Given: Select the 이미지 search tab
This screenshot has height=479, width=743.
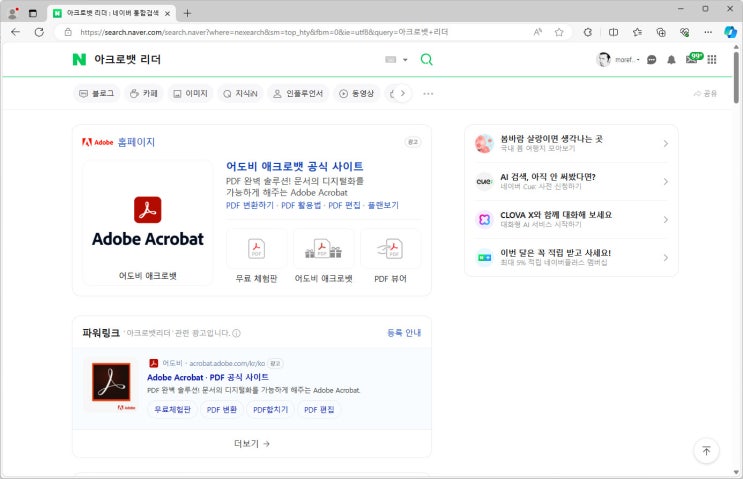Looking at the screenshot, I should [x=190, y=93].
